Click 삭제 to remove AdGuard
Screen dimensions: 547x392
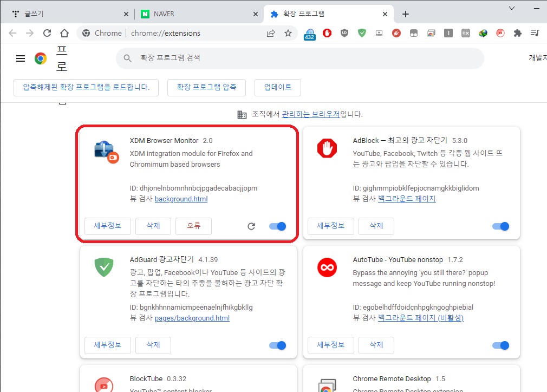(153, 345)
